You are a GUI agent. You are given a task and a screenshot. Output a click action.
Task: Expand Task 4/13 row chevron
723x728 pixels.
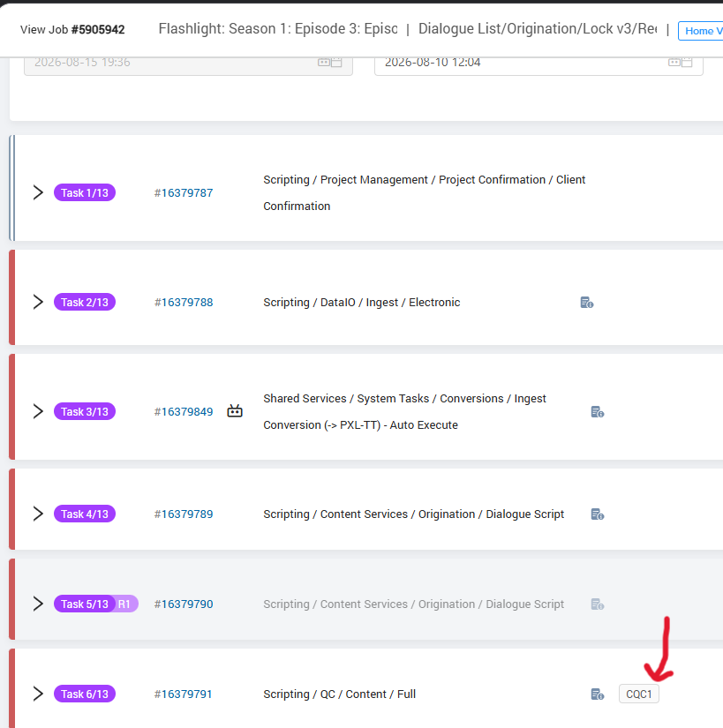[x=38, y=514]
